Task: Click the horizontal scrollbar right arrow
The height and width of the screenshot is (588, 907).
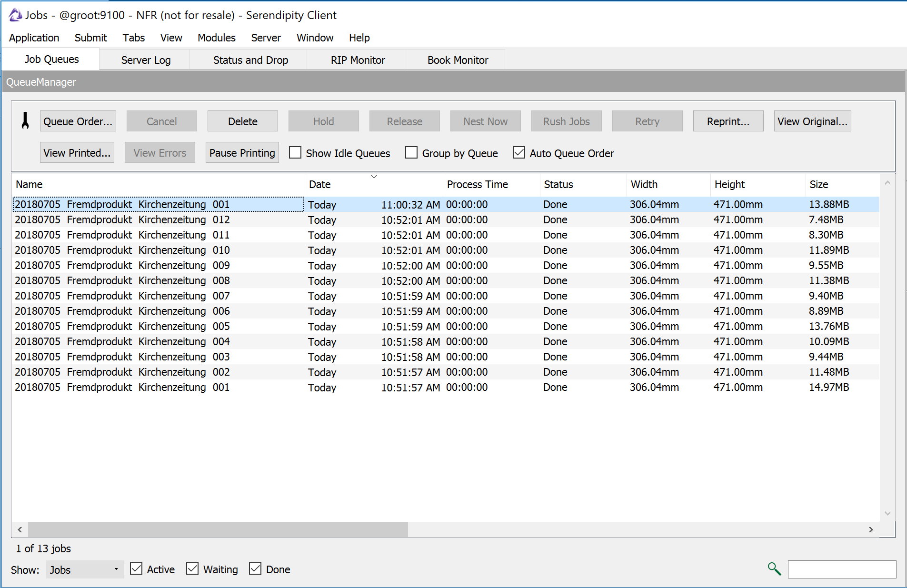Action: click(x=871, y=529)
